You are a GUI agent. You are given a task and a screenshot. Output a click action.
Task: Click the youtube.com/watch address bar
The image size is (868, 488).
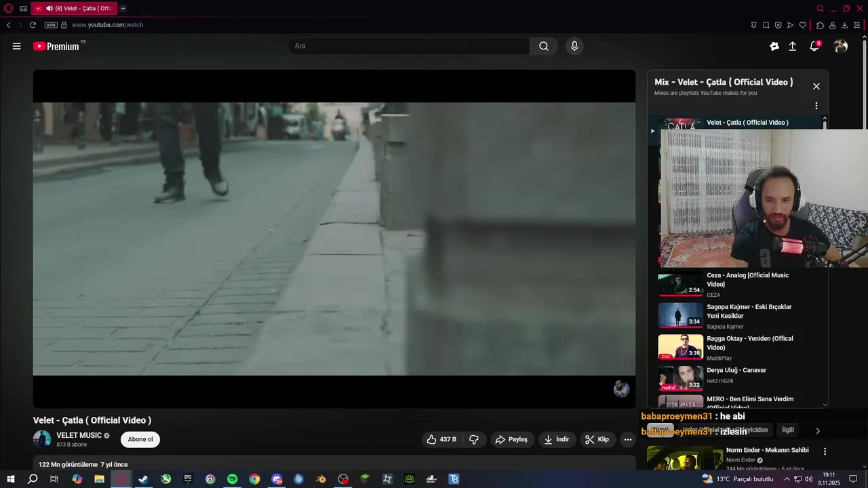pos(107,25)
